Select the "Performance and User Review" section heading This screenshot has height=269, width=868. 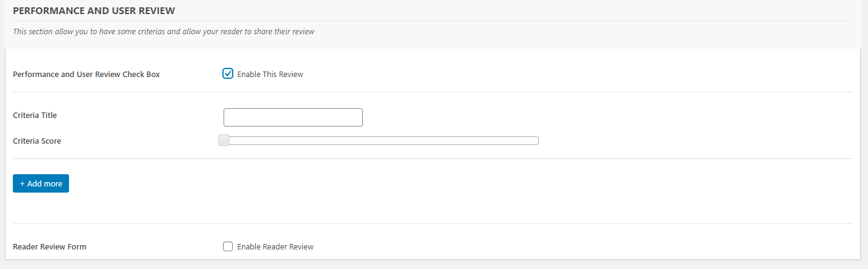(x=93, y=11)
